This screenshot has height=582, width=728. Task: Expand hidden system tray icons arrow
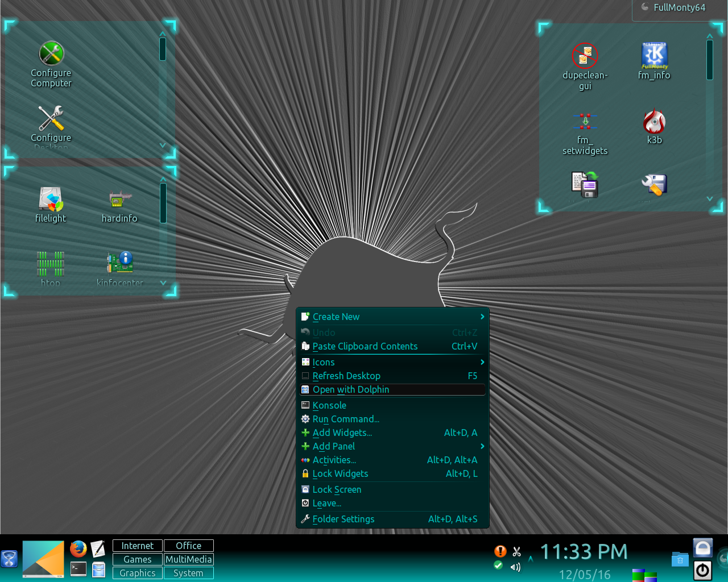(x=531, y=559)
